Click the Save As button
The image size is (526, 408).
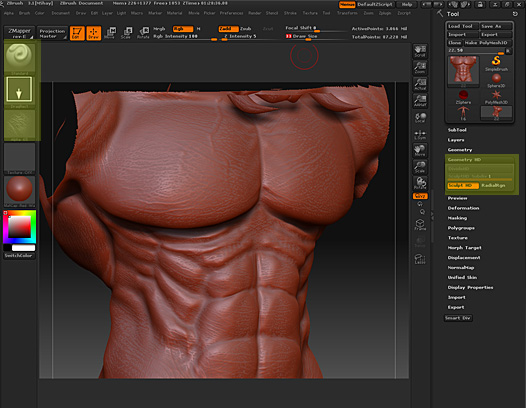(x=496, y=26)
